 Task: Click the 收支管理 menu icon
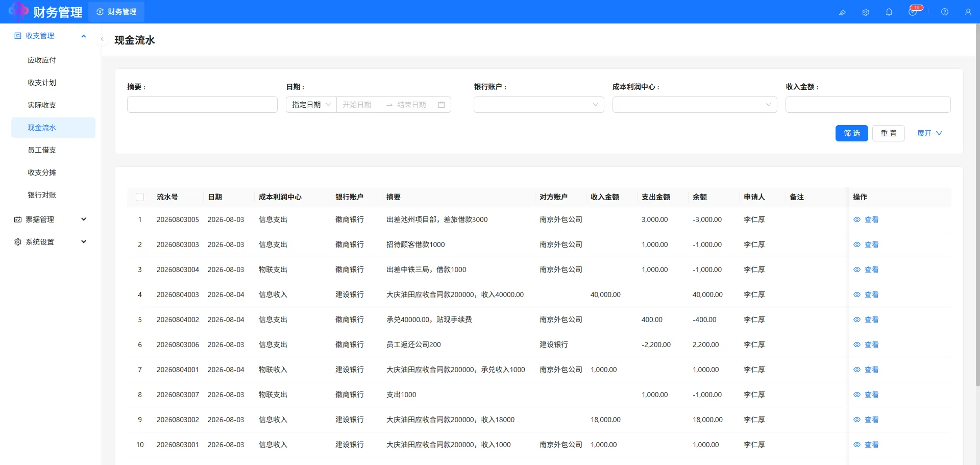click(18, 36)
